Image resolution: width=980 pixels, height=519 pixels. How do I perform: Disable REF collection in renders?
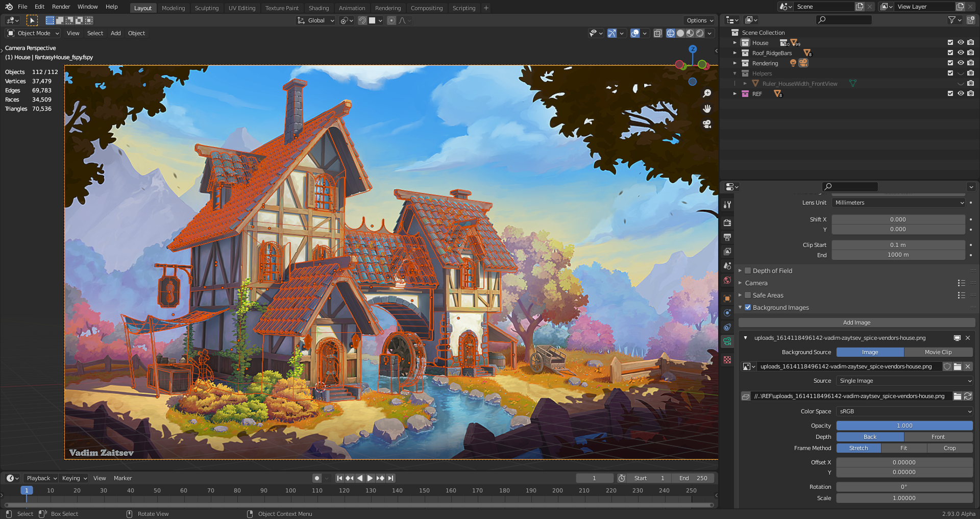[x=971, y=94]
